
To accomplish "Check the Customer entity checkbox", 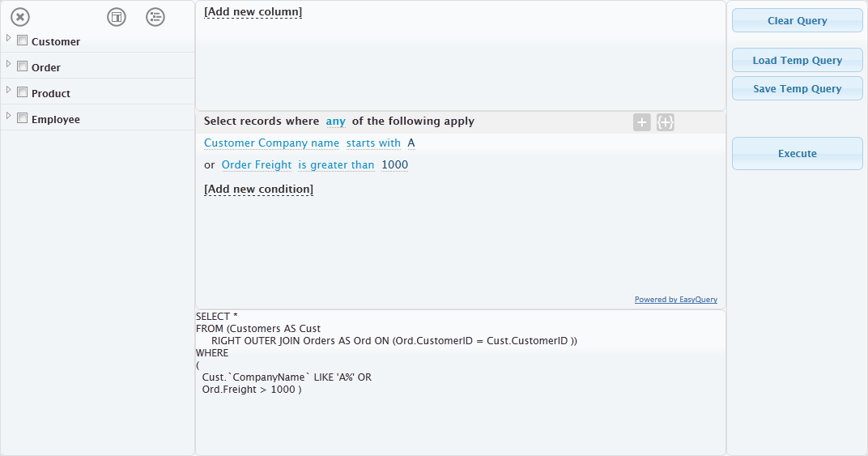I will [22, 40].
